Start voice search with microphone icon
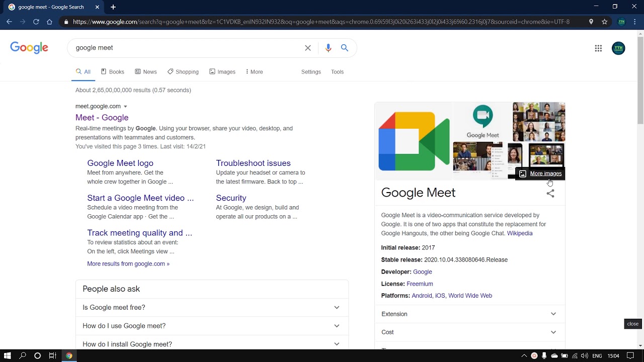The height and width of the screenshot is (362, 644). pyautogui.click(x=328, y=48)
